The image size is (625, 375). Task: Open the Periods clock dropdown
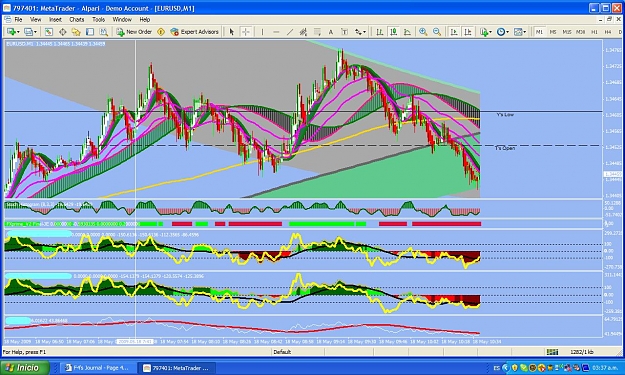tap(503, 32)
